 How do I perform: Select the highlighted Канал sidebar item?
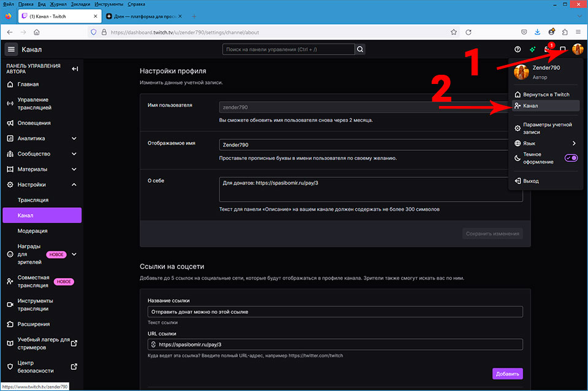pyautogui.click(x=42, y=216)
